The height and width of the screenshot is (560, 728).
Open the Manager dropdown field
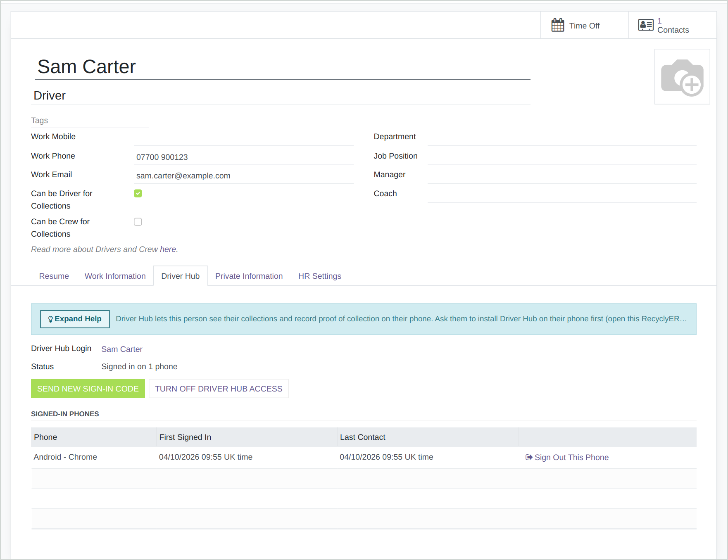coord(562,175)
